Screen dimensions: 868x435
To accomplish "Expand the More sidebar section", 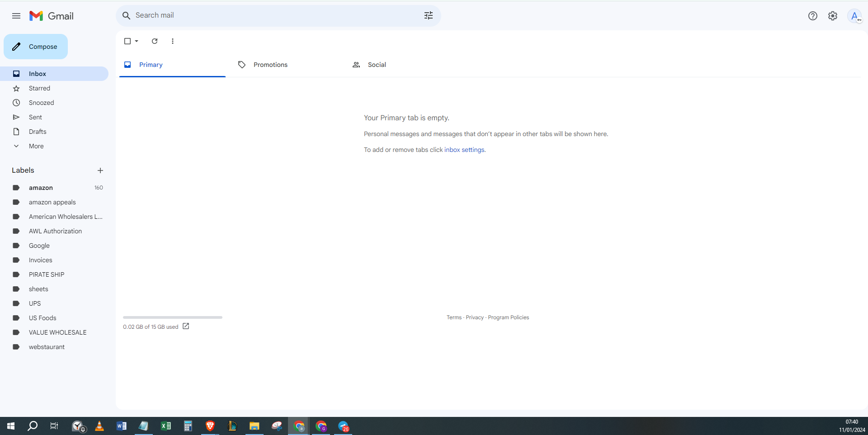I will [x=54, y=146].
